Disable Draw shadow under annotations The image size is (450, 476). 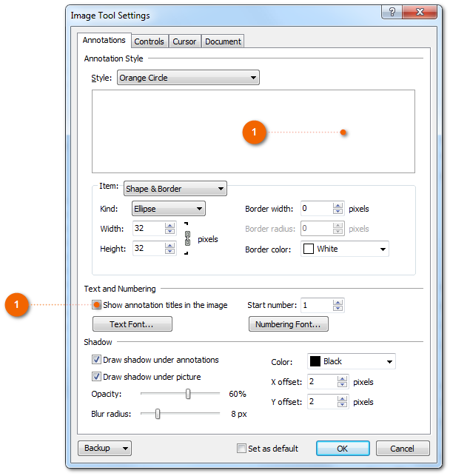96,360
